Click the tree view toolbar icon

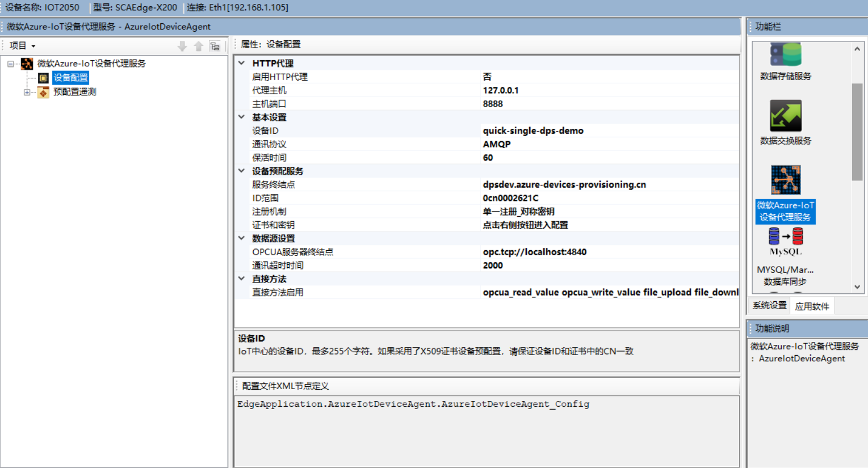click(215, 46)
